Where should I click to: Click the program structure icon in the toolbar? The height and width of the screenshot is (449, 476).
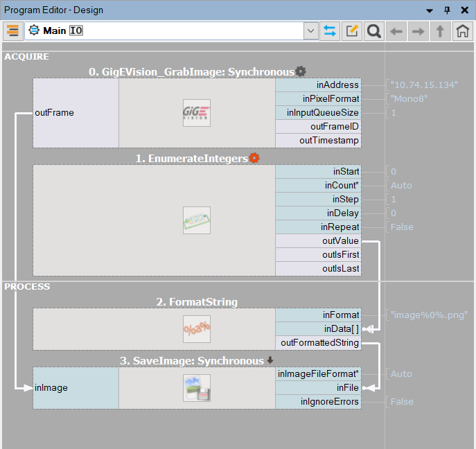pyautogui.click(x=12, y=31)
